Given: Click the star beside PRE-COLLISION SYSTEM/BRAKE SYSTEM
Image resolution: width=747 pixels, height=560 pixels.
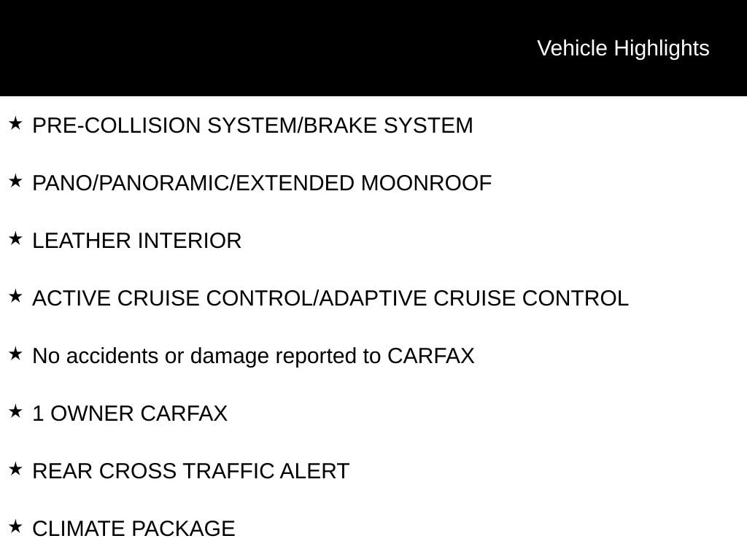Looking at the screenshot, I should pyautogui.click(x=15, y=123).
